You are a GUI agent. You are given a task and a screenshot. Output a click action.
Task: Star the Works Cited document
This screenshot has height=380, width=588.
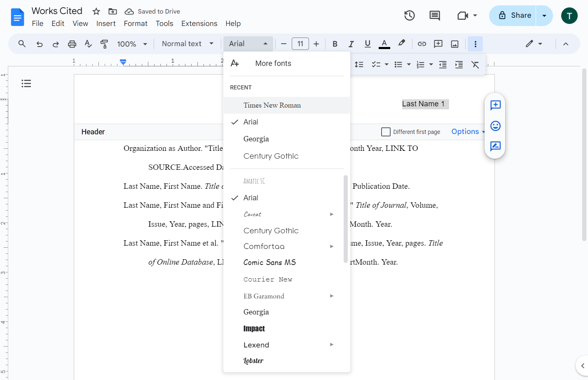(96, 11)
